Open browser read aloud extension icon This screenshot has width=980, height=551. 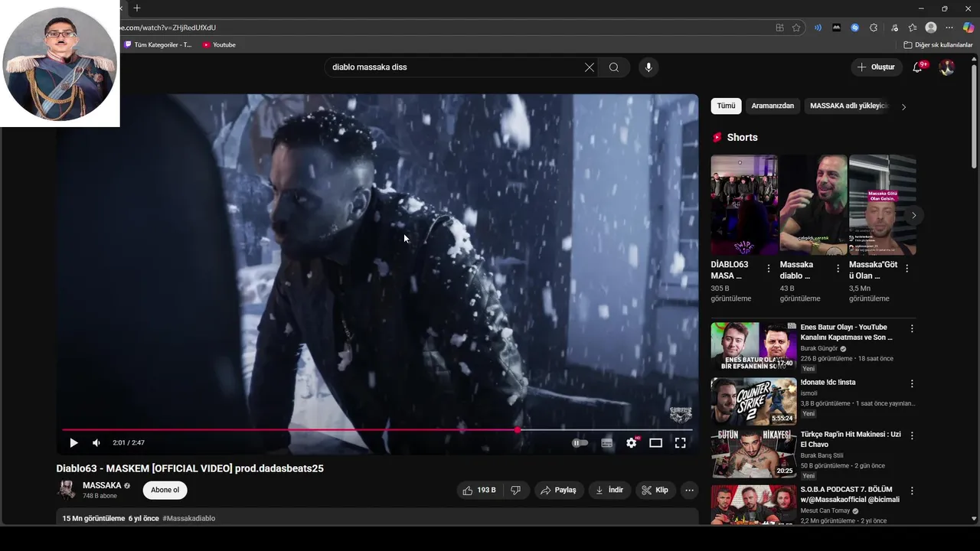point(818,28)
